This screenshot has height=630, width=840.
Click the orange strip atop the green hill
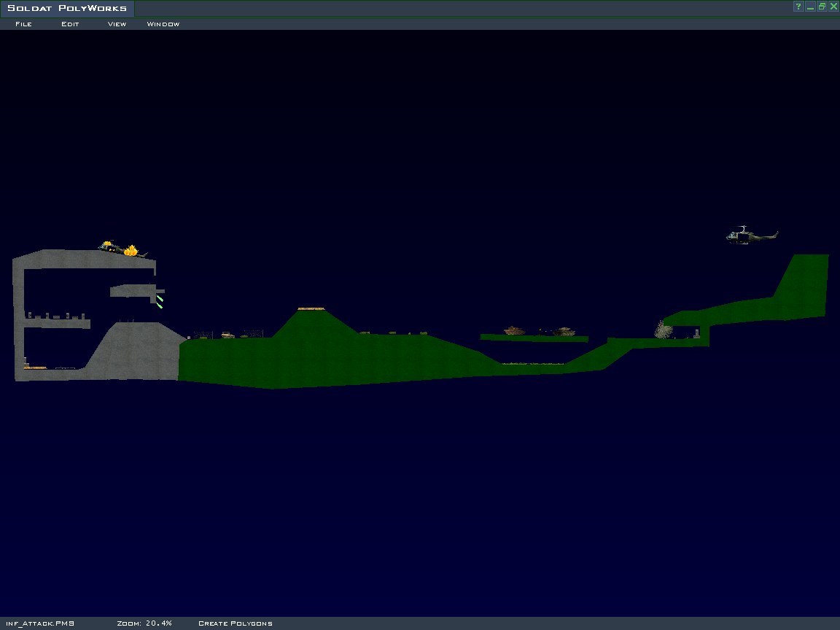pos(311,308)
